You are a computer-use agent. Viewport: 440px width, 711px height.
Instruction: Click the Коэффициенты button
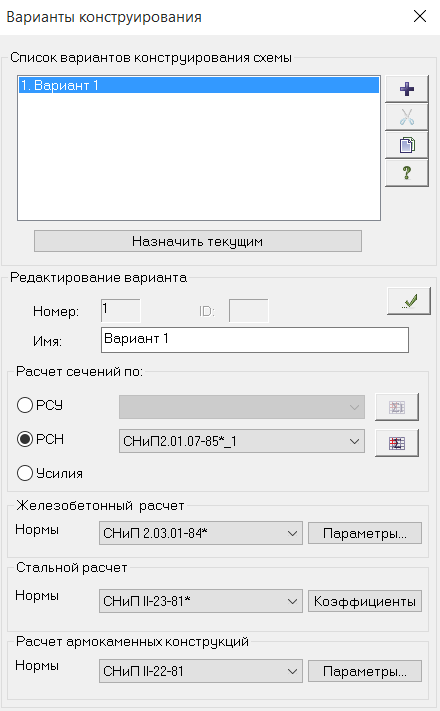coord(365,601)
